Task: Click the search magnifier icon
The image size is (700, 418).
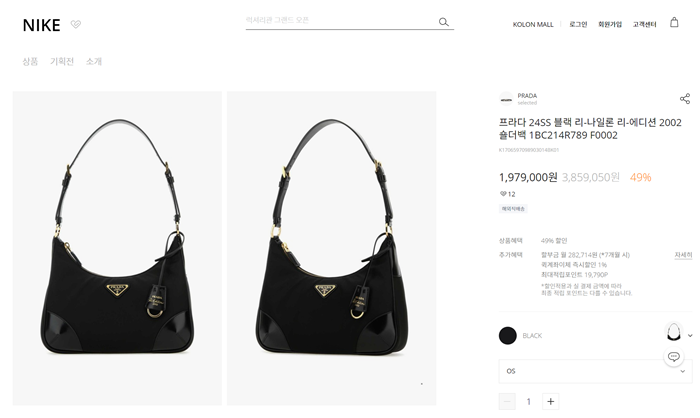Action: point(443,22)
